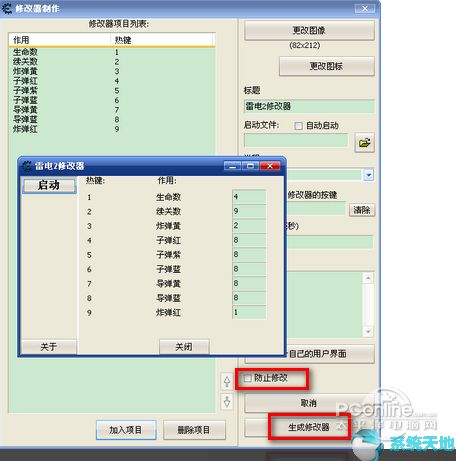
Task: Maximize the 雷电2修改器 window
Action: point(251,166)
